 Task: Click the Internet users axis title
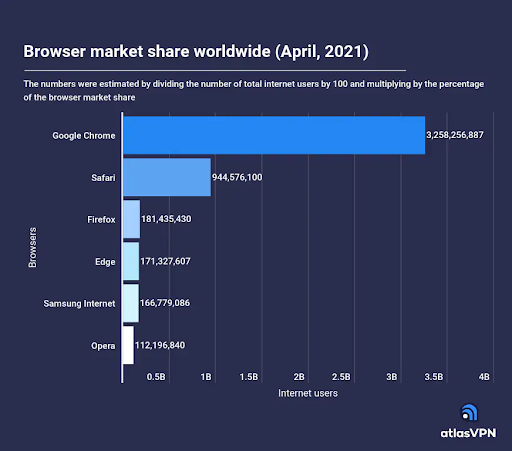point(308,393)
